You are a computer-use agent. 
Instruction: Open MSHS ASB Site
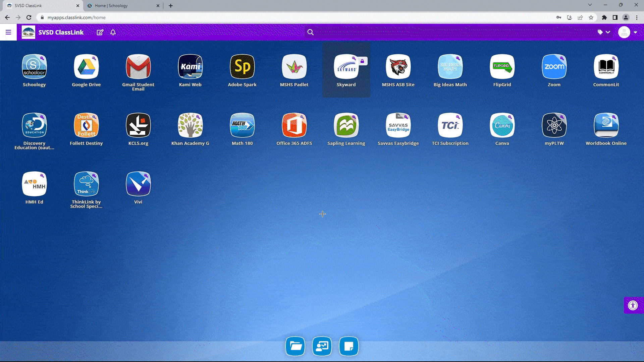pos(398,67)
